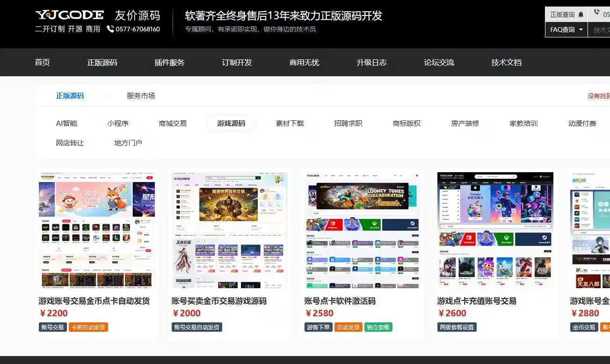Viewport: 610px width, 364px height.
Task: Click the 独立套餐 green tag
Action: pos(378,327)
